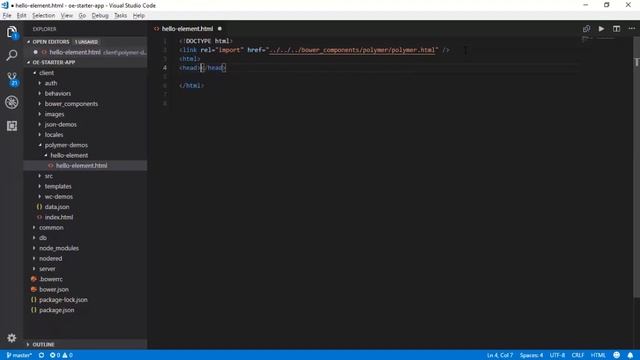Open the editor More Actions ellipsis
640x360 pixels.
point(631,29)
